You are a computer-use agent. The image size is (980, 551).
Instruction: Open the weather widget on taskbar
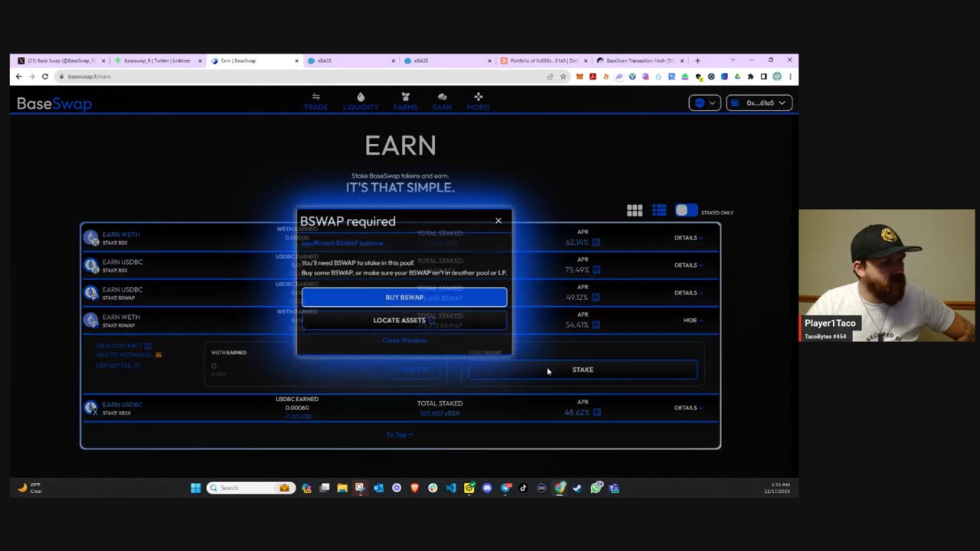pyautogui.click(x=30, y=487)
